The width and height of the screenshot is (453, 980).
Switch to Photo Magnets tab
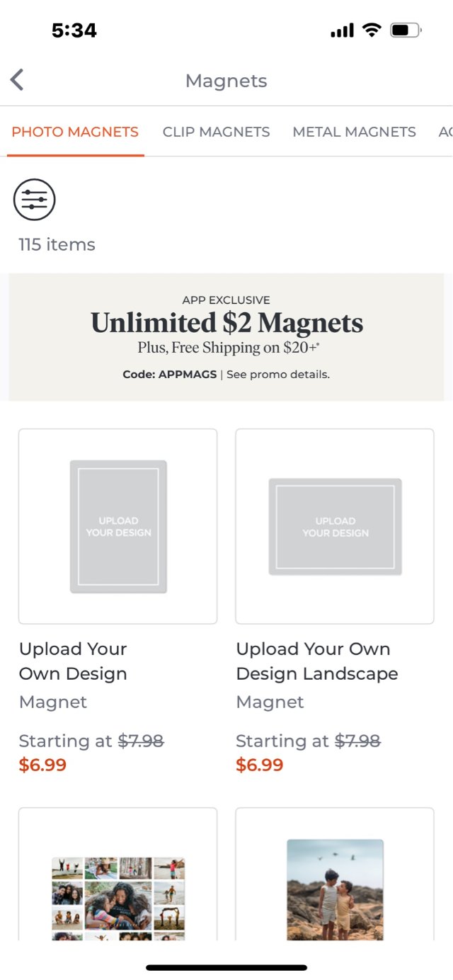75,132
